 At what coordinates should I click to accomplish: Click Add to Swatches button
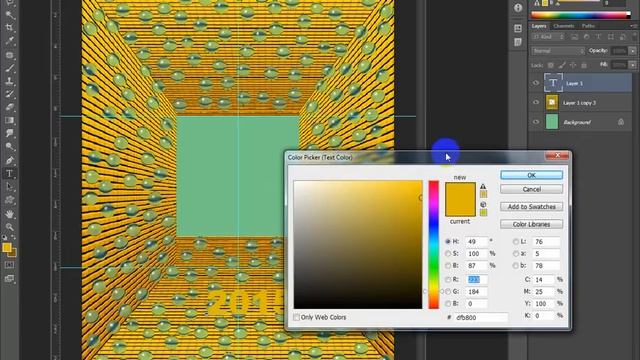(531, 207)
